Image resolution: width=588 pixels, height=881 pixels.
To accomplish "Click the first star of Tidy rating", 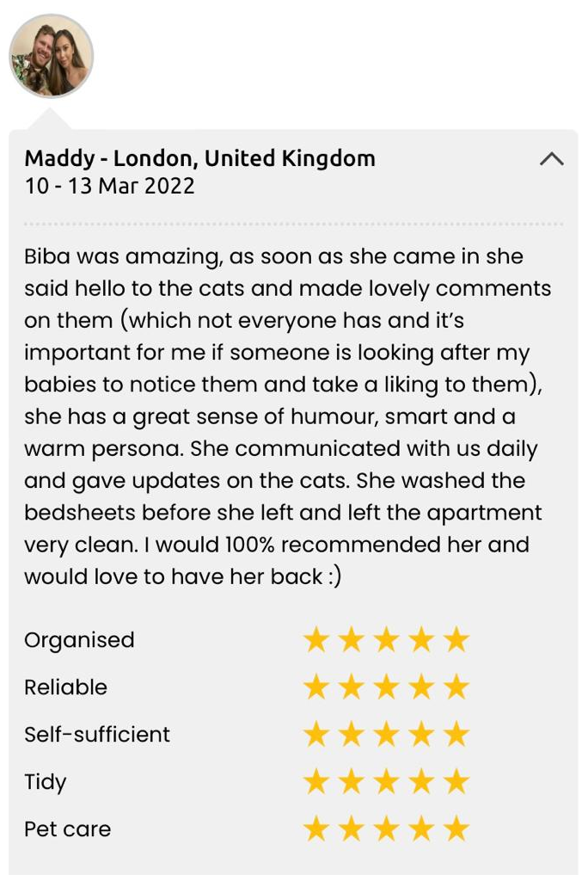I will click(316, 782).
